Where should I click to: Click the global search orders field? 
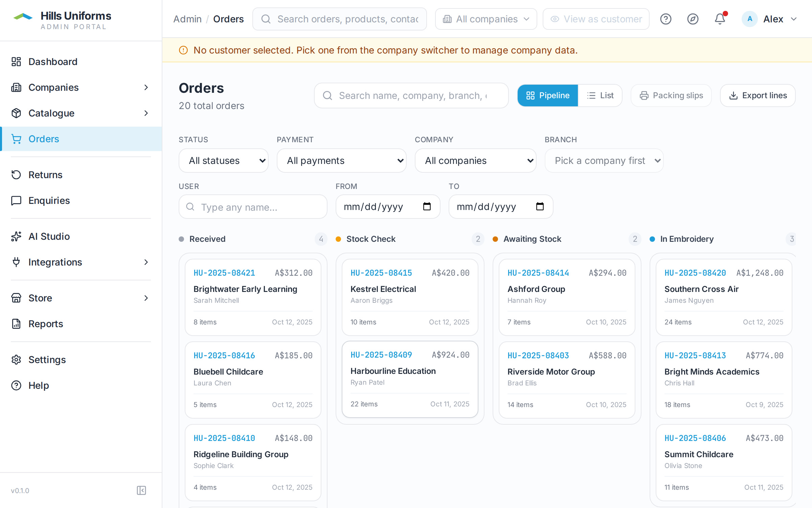pos(339,19)
